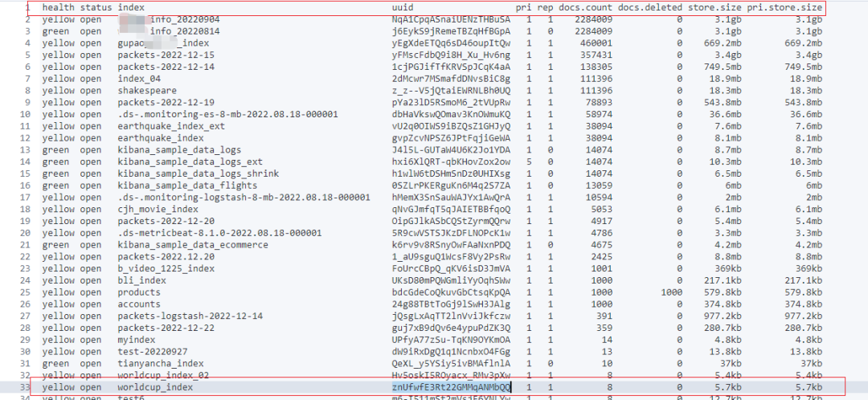Click docs.count value 2425
This screenshot has height=400, width=868.
pyautogui.click(x=602, y=257)
